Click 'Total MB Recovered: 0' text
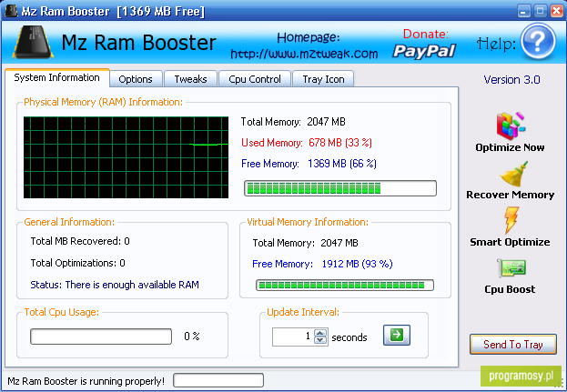The width and height of the screenshot is (567, 392). [x=80, y=241]
